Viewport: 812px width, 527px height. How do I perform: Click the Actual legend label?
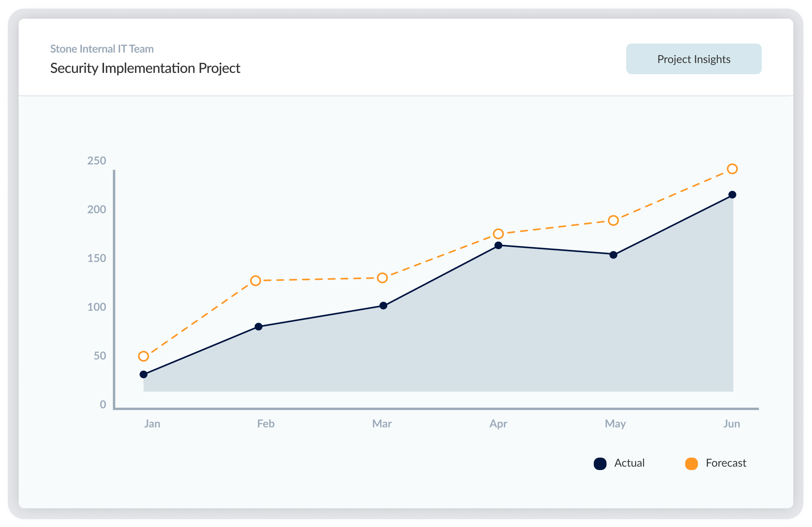[x=629, y=463]
